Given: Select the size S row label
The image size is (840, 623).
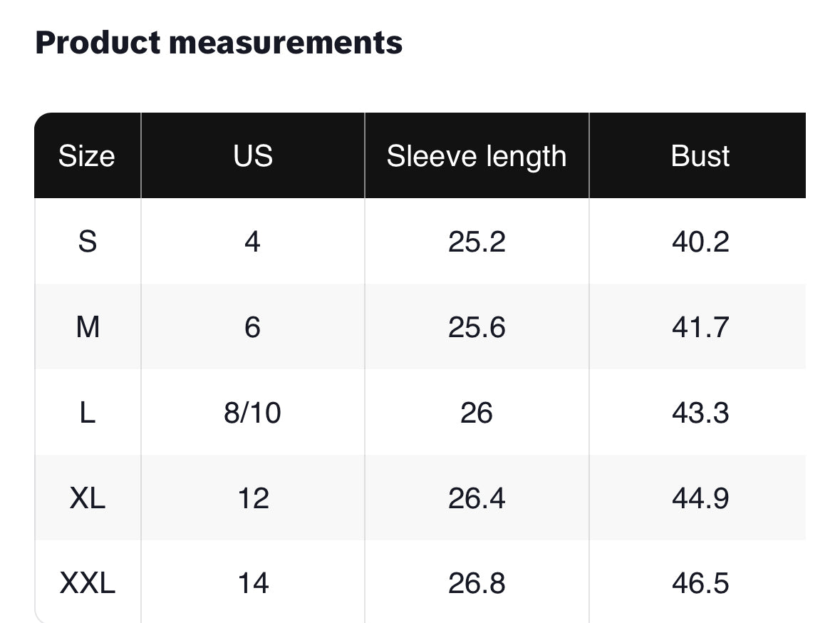Looking at the screenshot, I should click(87, 242).
